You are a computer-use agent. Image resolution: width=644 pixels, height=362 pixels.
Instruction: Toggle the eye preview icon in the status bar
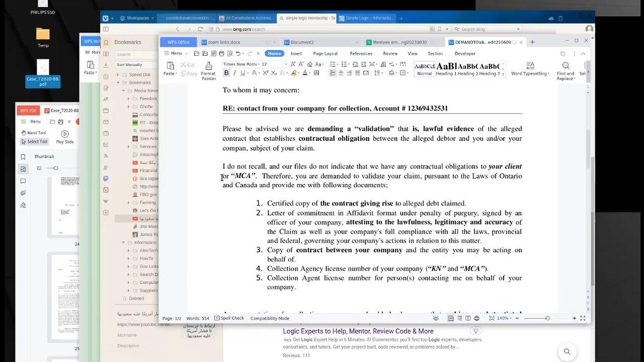(436, 318)
